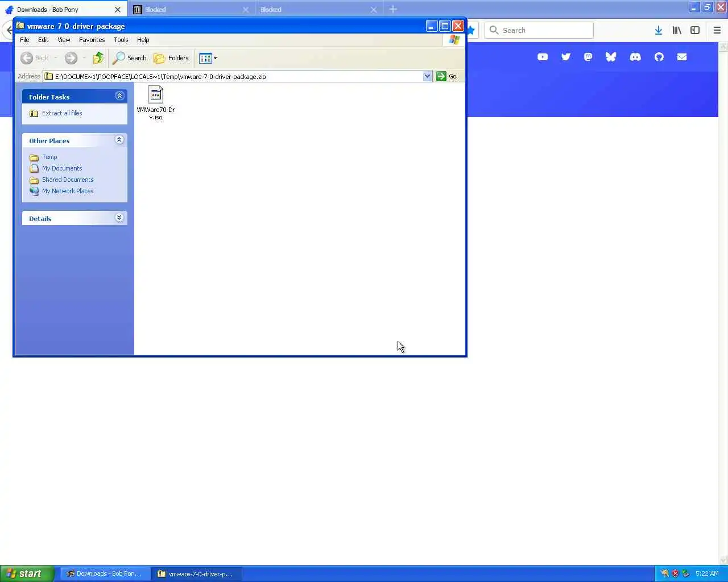Image resolution: width=728 pixels, height=582 pixels.
Task: Expand the Details panel
Action: coord(119,218)
